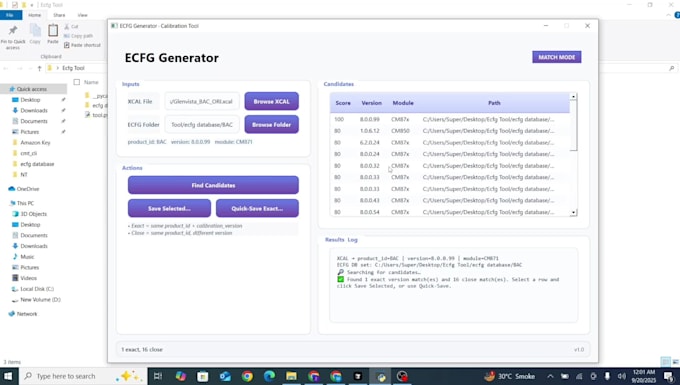Open Microsoft Edge from taskbar
Image resolution: width=680 pixels, height=385 pixels.
click(x=269, y=376)
